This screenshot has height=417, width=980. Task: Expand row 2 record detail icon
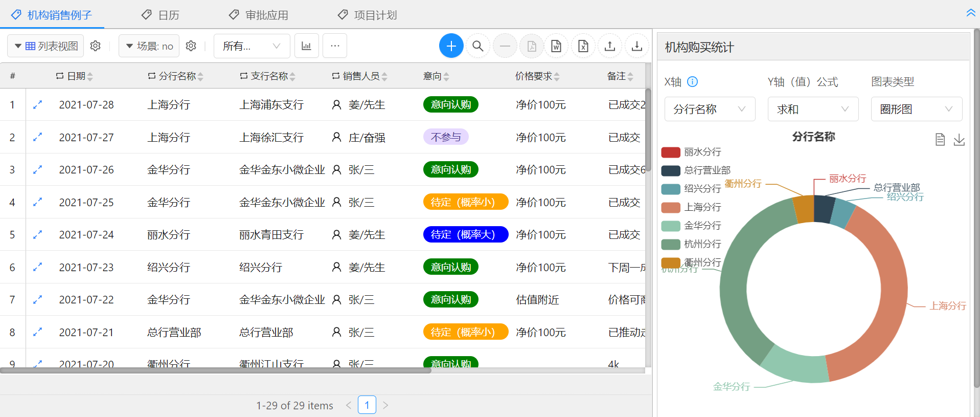(x=37, y=137)
